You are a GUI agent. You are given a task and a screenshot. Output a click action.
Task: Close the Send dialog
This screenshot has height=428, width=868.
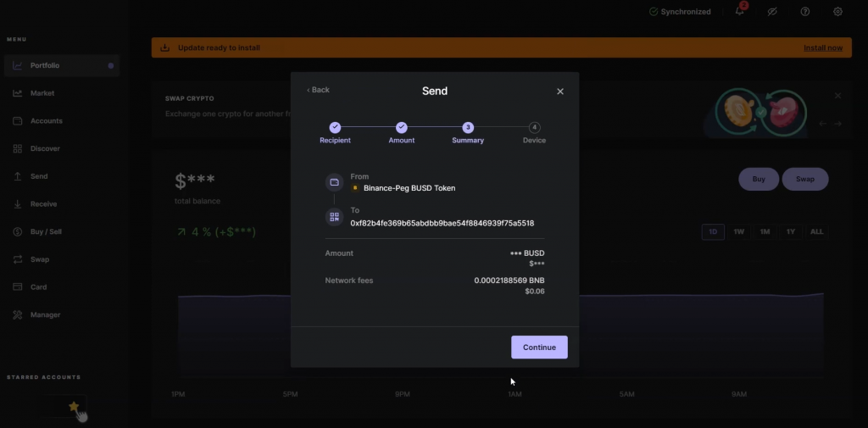coord(560,92)
